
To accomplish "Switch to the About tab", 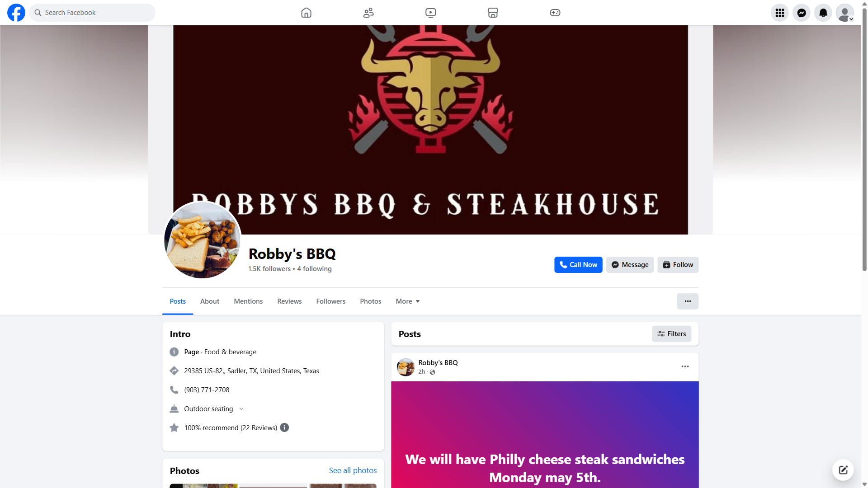I will 210,301.
